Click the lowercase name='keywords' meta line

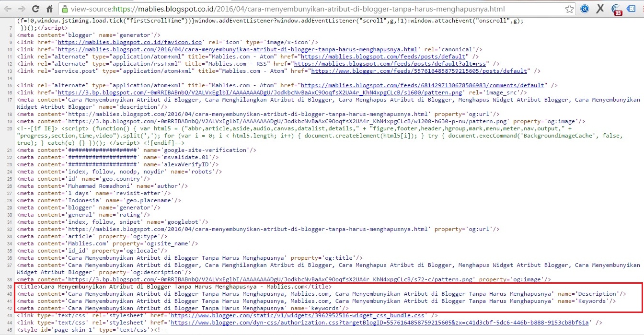(183, 308)
